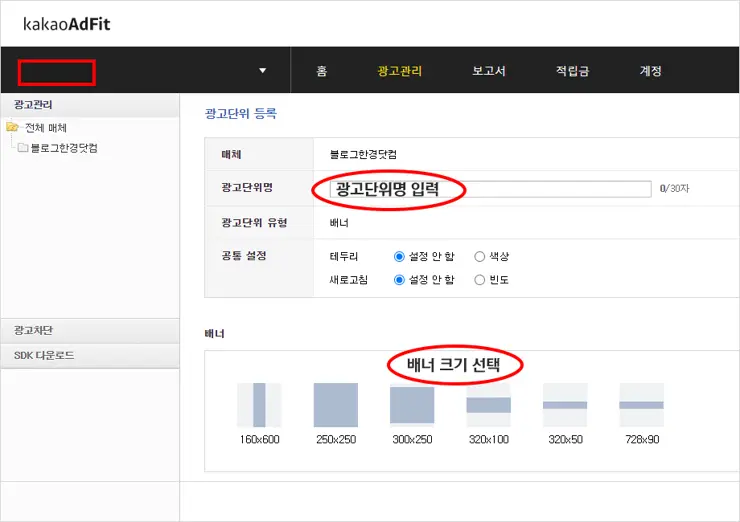Click the 광고단위 등록 page heading
This screenshot has height=522, width=740.
tap(241, 114)
